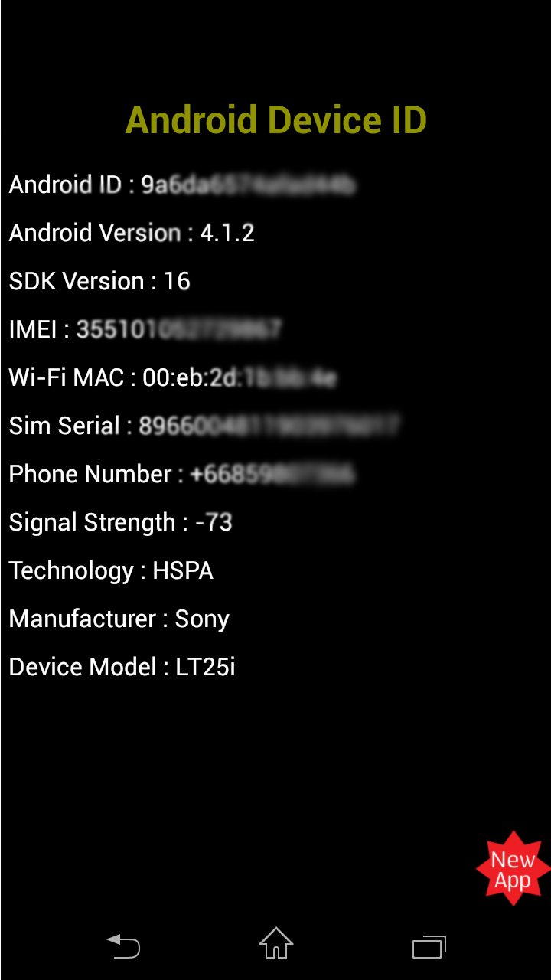Screen dimensions: 551x980
Task: Tap the Android back navigation icon
Action: tap(123, 946)
